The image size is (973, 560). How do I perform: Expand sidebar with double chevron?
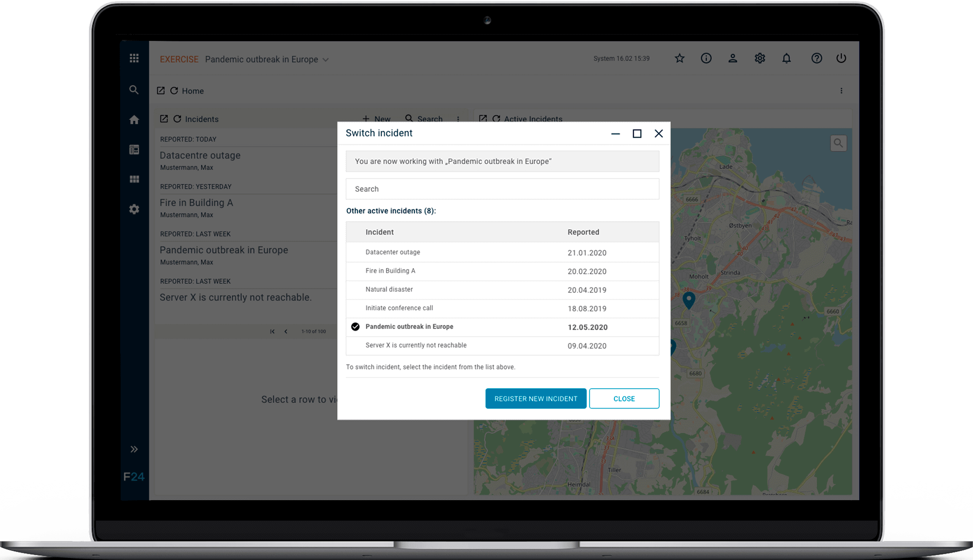pyautogui.click(x=134, y=449)
